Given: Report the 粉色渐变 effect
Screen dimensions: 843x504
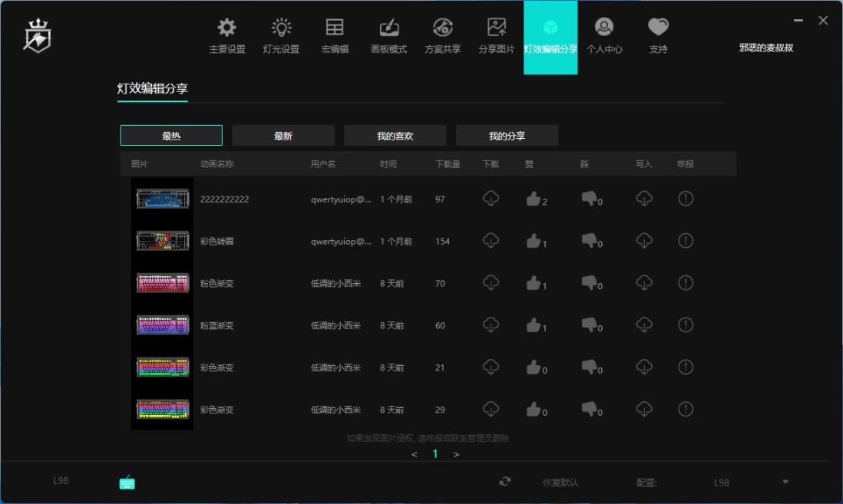Looking at the screenshot, I should tap(686, 282).
